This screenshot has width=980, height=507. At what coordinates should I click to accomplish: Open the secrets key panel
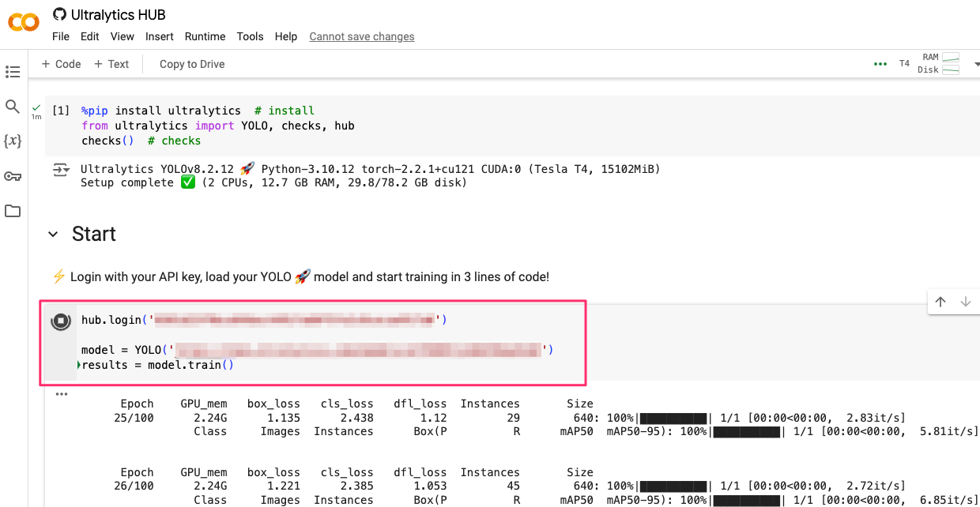(13, 176)
